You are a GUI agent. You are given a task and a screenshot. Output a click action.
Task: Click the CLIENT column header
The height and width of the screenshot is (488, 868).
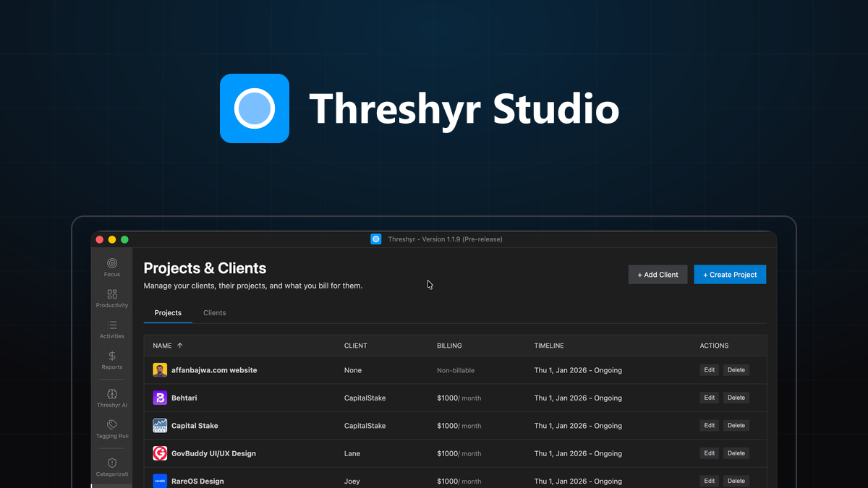356,346
